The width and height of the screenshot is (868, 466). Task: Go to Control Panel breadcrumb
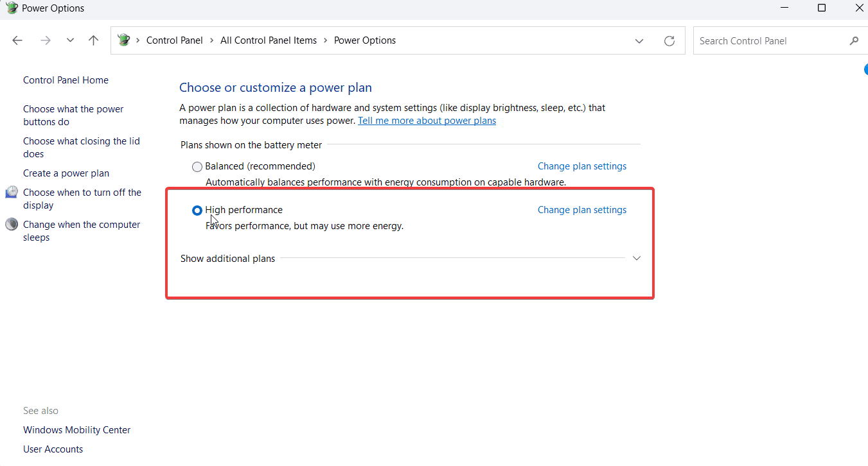point(174,40)
